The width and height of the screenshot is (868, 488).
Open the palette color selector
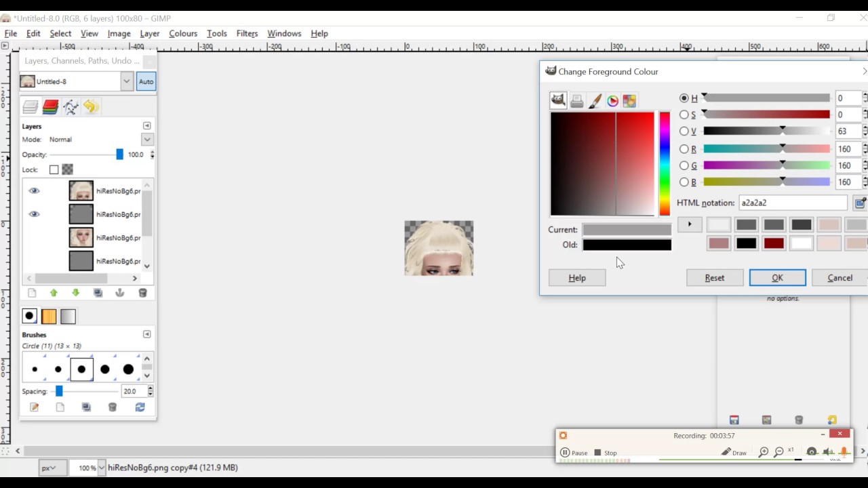tap(629, 100)
